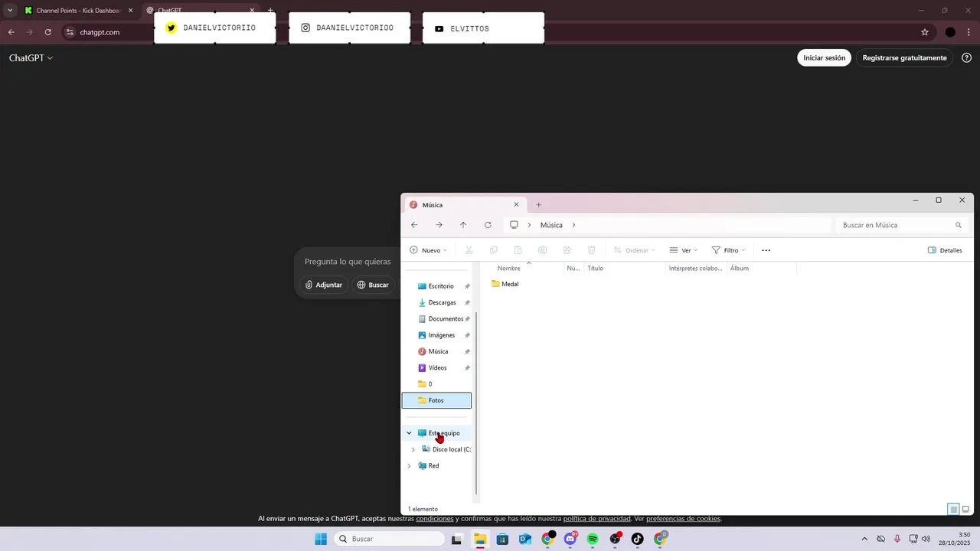Screen dimensions: 980x551
Task: Open the ChatGPT model selector dropdown
Action: (31, 58)
